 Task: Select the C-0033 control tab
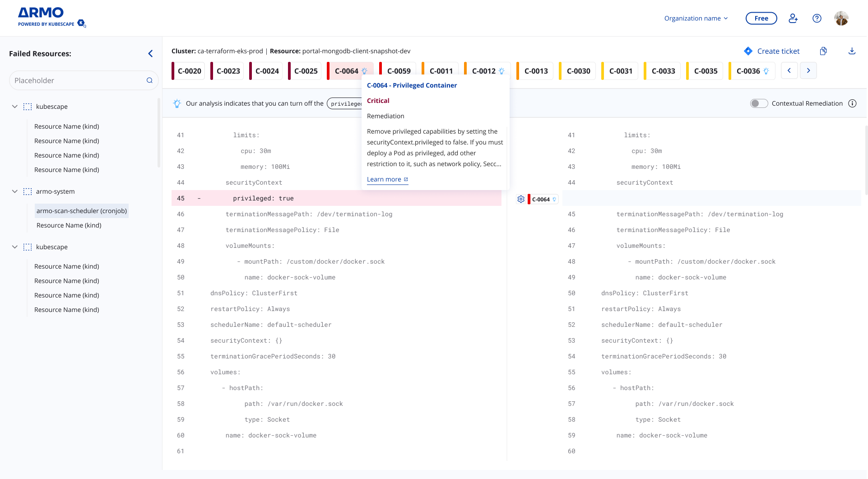click(x=662, y=71)
